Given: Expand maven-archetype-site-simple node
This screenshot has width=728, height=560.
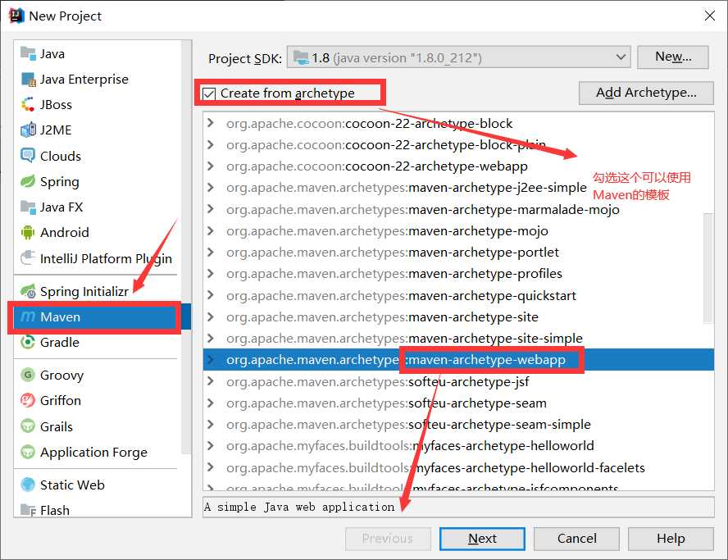Looking at the screenshot, I should [x=211, y=338].
